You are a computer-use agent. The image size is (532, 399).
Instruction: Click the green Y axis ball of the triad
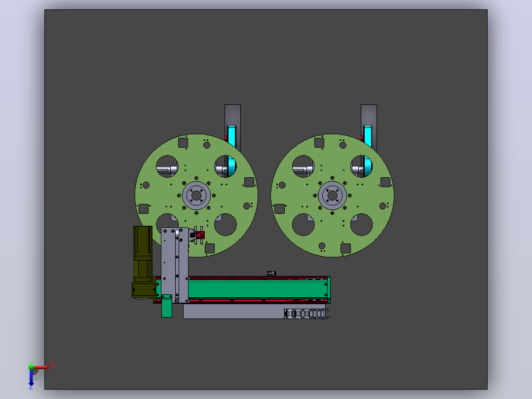click(x=31, y=367)
